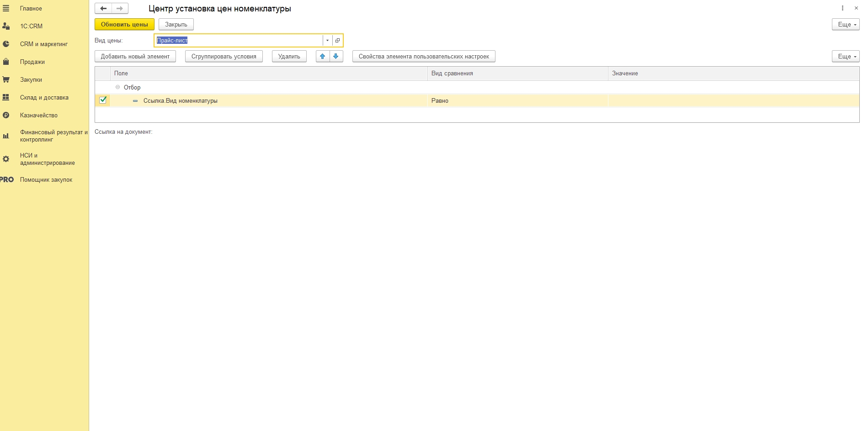Viewport: 868px width, 431px height.
Task: Open the Продажи section
Action: point(32,62)
